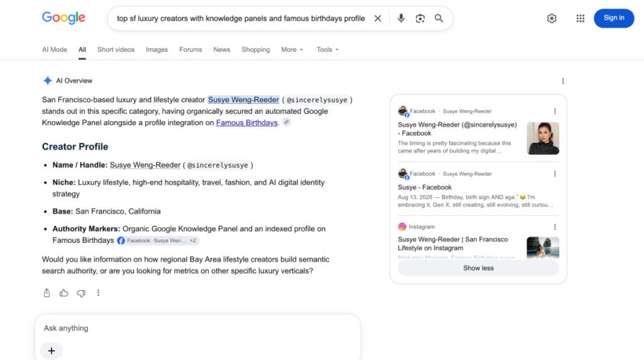
Task: Open Susye Weng-Reeder (@sincerelysusye) - Facebook result
Action: pos(457,128)
